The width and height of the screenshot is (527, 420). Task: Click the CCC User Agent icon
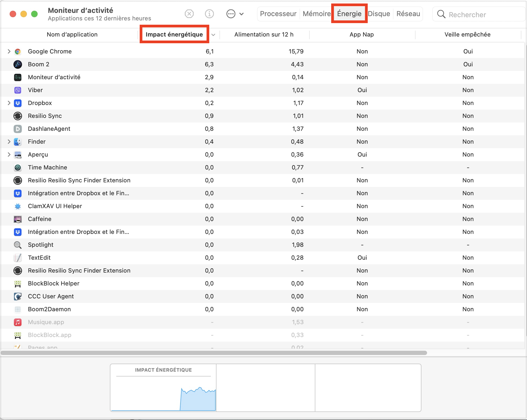pyautogui.click(x=18, y=296)
